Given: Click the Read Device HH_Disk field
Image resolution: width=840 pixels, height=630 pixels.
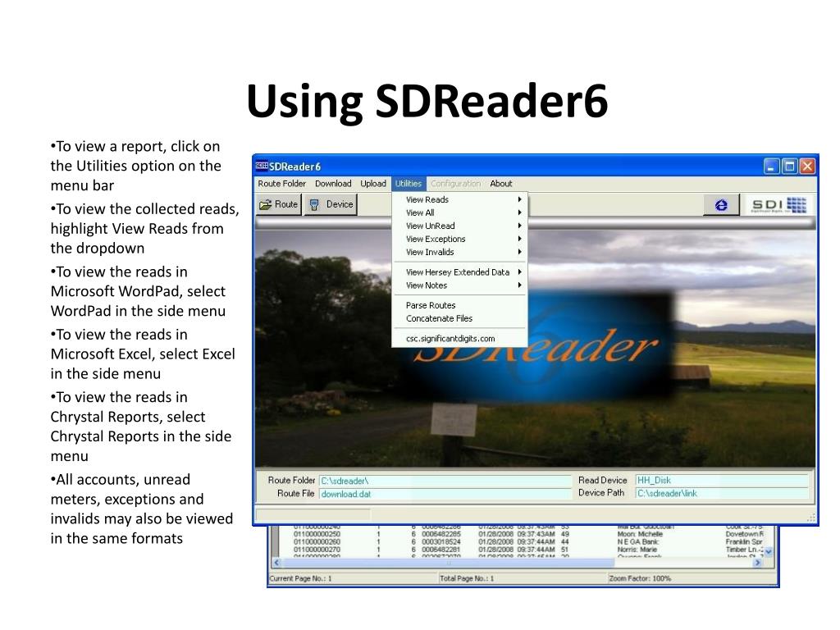Looking at the screenshot, I should 722,480.
